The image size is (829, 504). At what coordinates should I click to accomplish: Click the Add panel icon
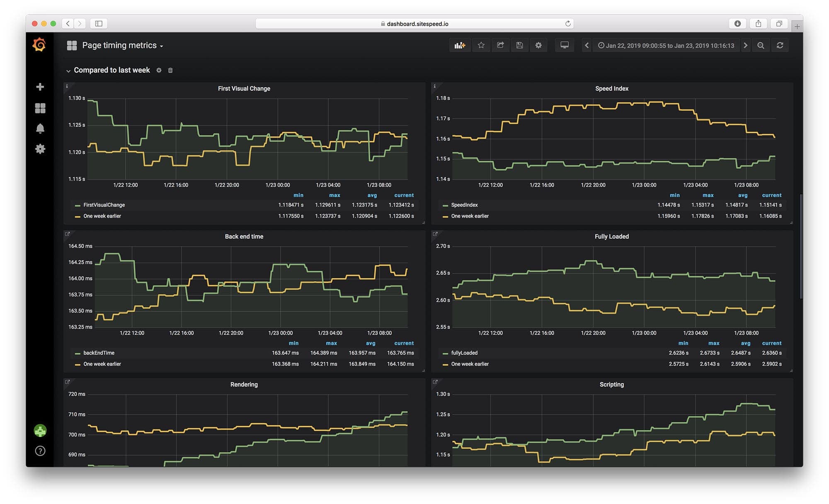click(460, 46)
